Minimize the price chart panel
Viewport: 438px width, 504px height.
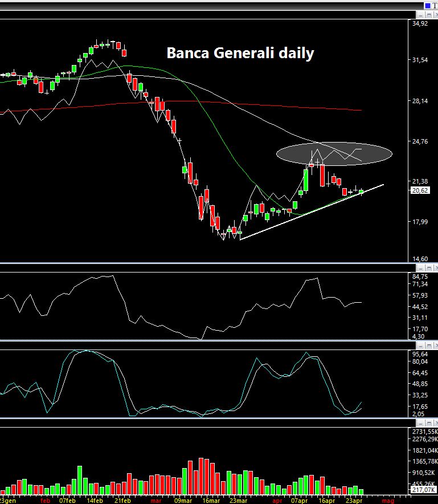420,15
